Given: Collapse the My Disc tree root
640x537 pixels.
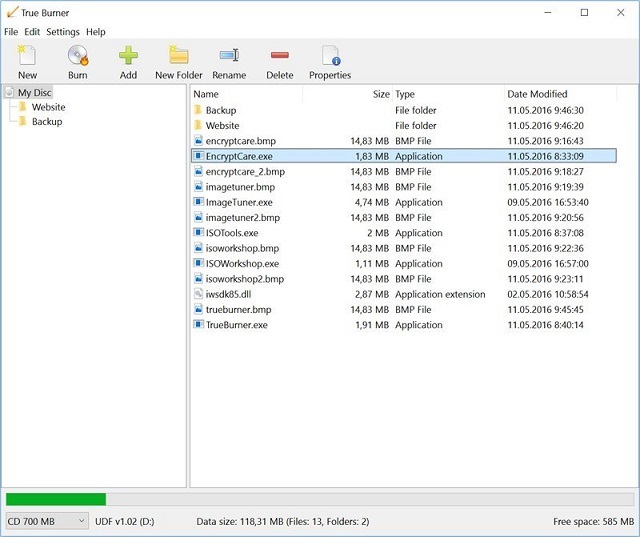Looking at the screenshot, I should click(x=10, y=92).
